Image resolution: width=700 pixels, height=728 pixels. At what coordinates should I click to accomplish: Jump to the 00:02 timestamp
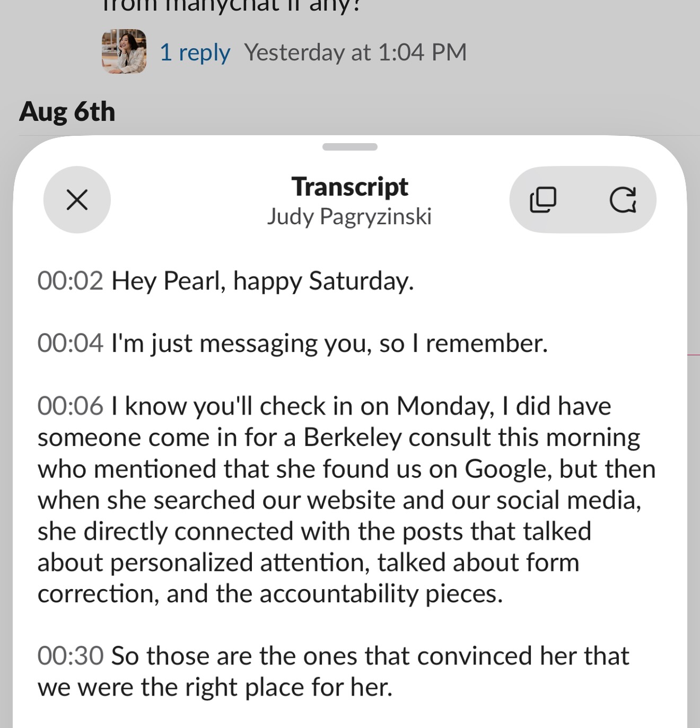(70, 281)
